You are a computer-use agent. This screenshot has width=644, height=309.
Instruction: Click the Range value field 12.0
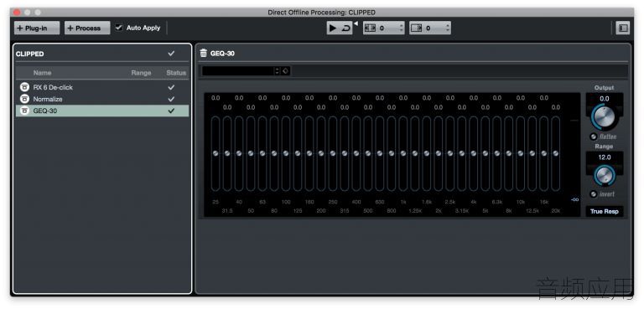tap(604, 157)
